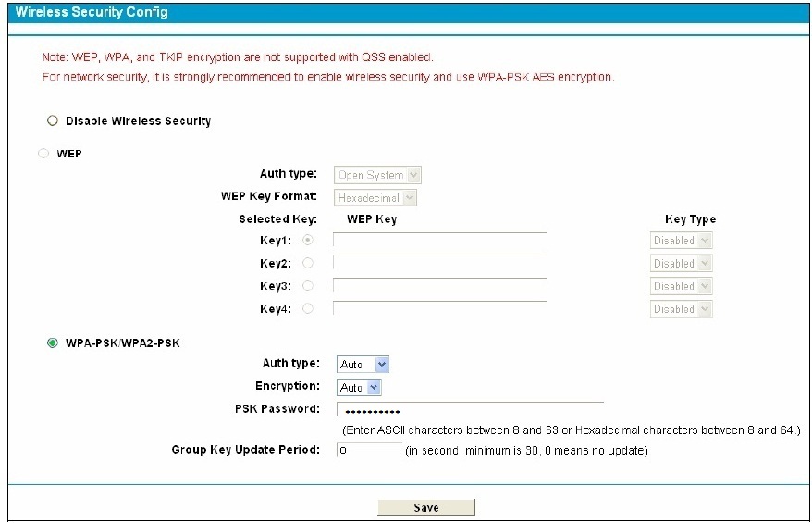Expand the Key1 Key Type dropdown

point(681,241)
